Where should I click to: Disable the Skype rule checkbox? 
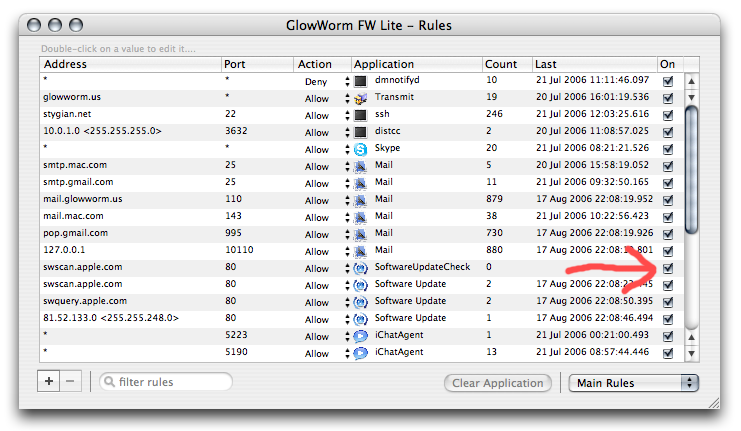pos(668,149)
